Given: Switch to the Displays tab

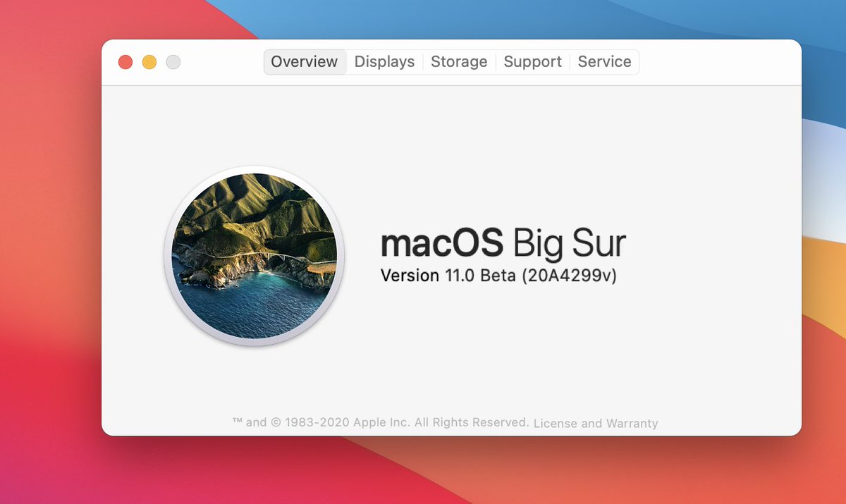Looking at the screenshot, I should click(384, 62).
